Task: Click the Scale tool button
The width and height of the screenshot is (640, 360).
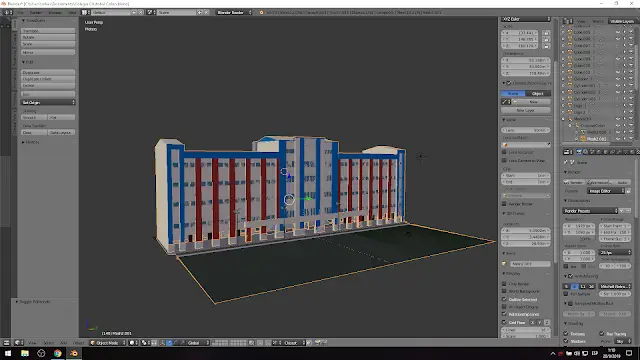Action: point(48,44)
